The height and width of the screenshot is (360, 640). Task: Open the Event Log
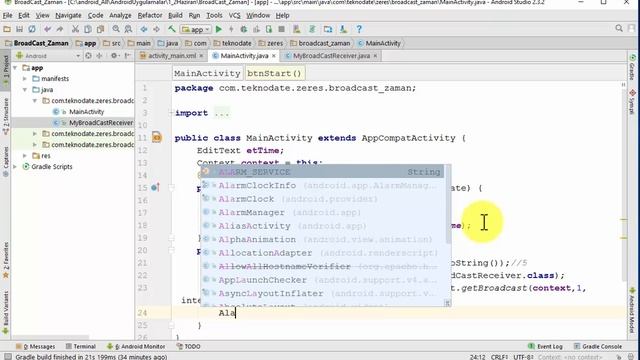pos(545,346)
